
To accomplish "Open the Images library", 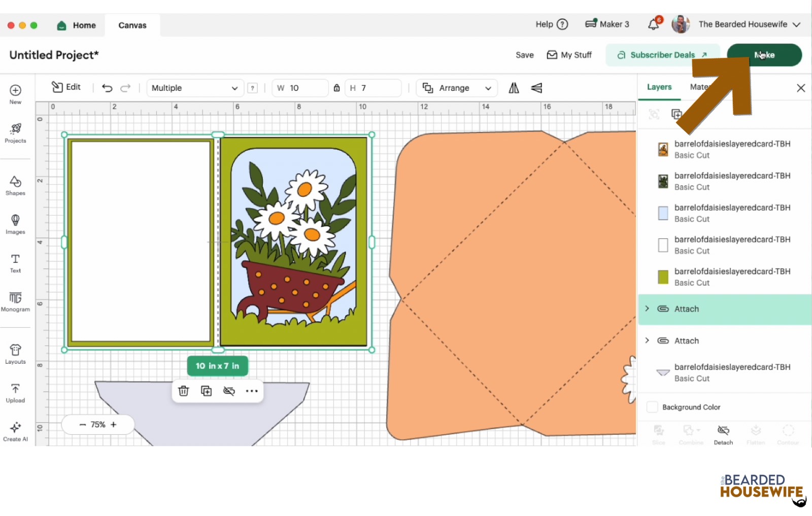I will point(15,224).
